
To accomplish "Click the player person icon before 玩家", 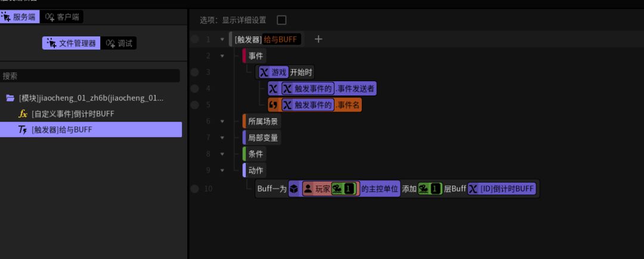I will [308, 189].
